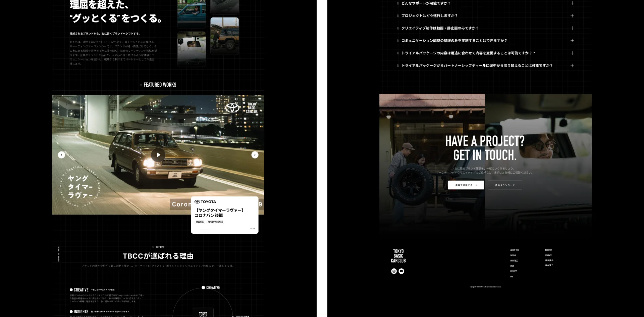This screenshot has width=644, height=317.
Task: Select the BRANDING tag on the work card
Action: (200, 222)
